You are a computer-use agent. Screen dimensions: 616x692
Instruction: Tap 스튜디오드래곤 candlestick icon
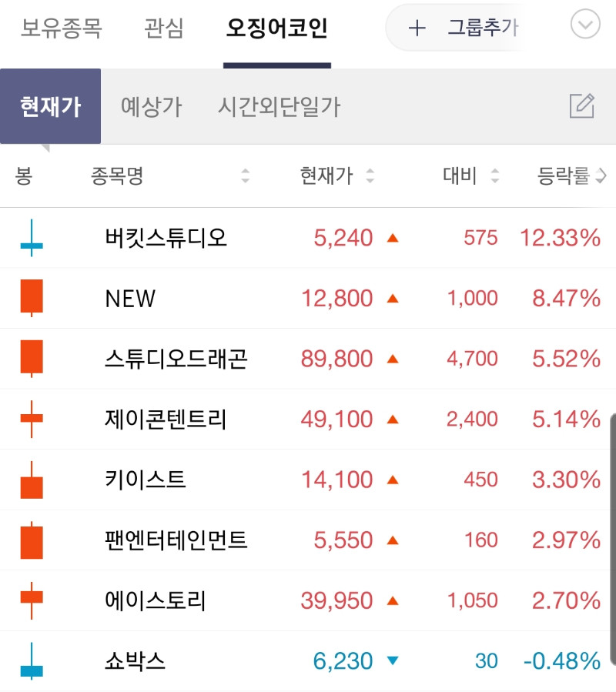[32, 359]
